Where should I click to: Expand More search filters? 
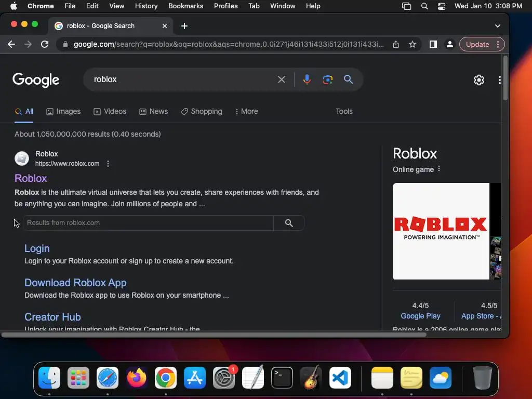click(246, 112)
